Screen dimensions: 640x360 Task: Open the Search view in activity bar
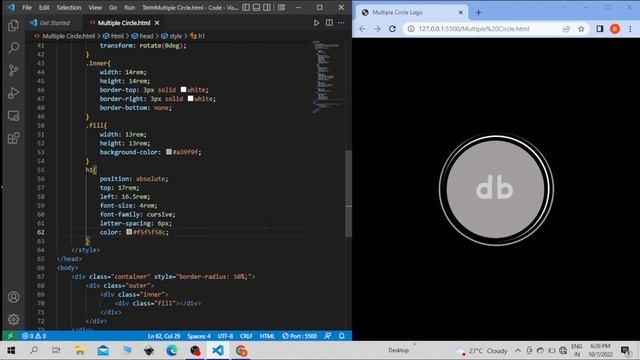coord(13,48)
